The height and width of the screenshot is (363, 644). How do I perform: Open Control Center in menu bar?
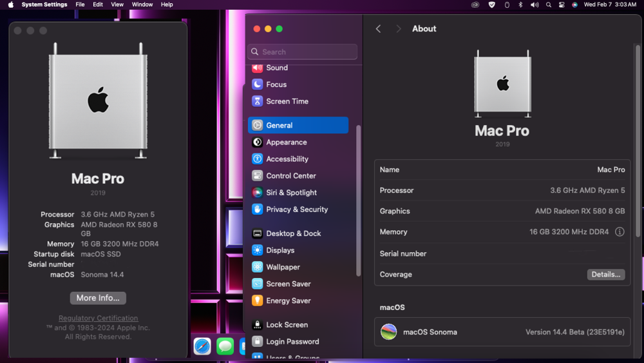[562, 5]
